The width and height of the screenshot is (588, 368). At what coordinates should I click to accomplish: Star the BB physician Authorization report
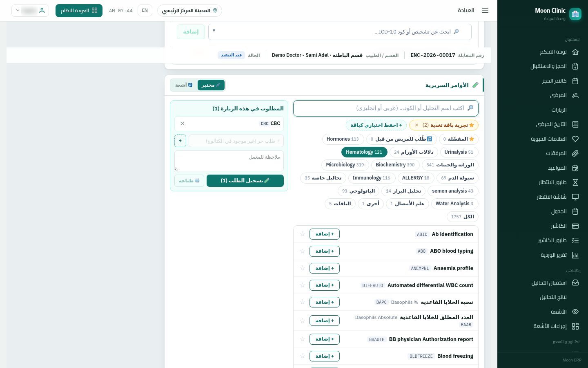click(x=303, y=339)
